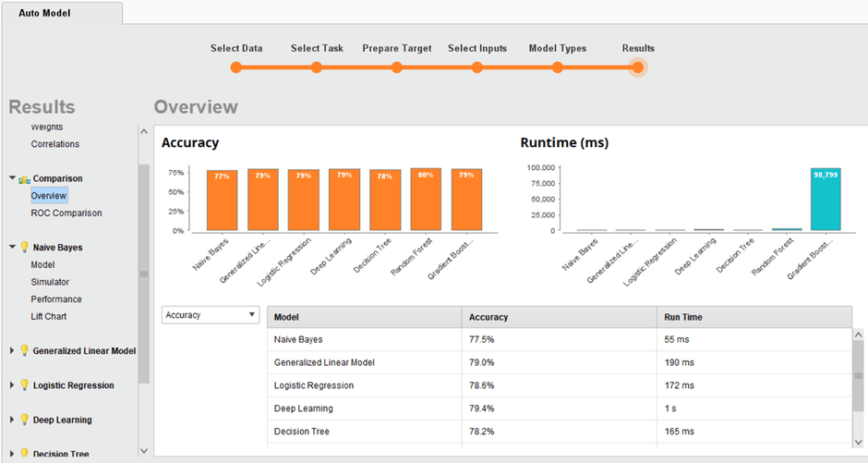
Task: Click the Comparison chart icon in sidebar
Action: click(x=25, y=178)
